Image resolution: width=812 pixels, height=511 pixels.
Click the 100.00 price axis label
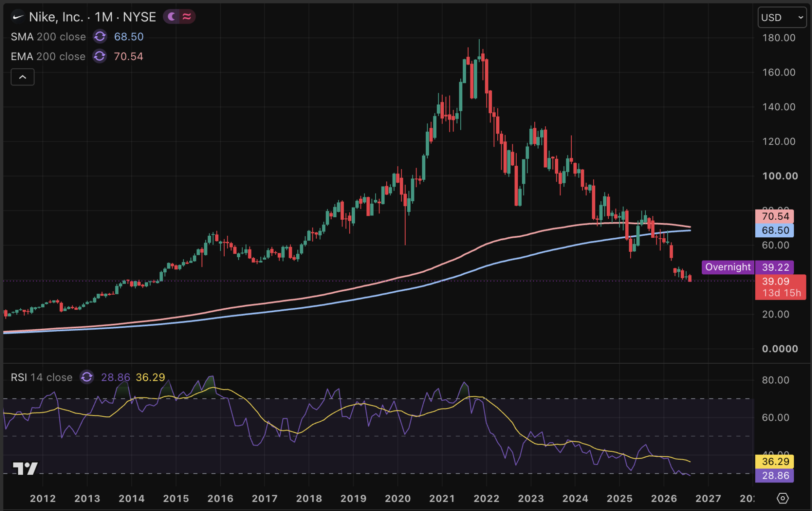(780, 176)
